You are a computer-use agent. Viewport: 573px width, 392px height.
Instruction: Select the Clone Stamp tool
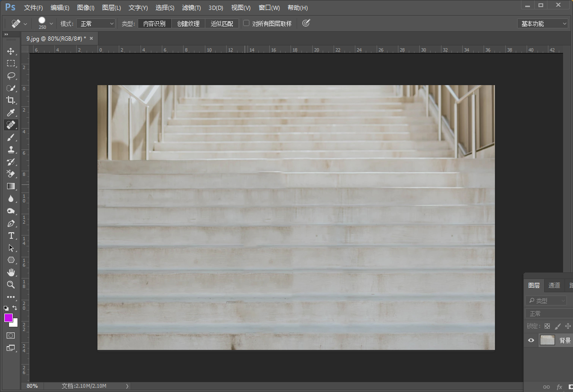(x=11, y=149)
